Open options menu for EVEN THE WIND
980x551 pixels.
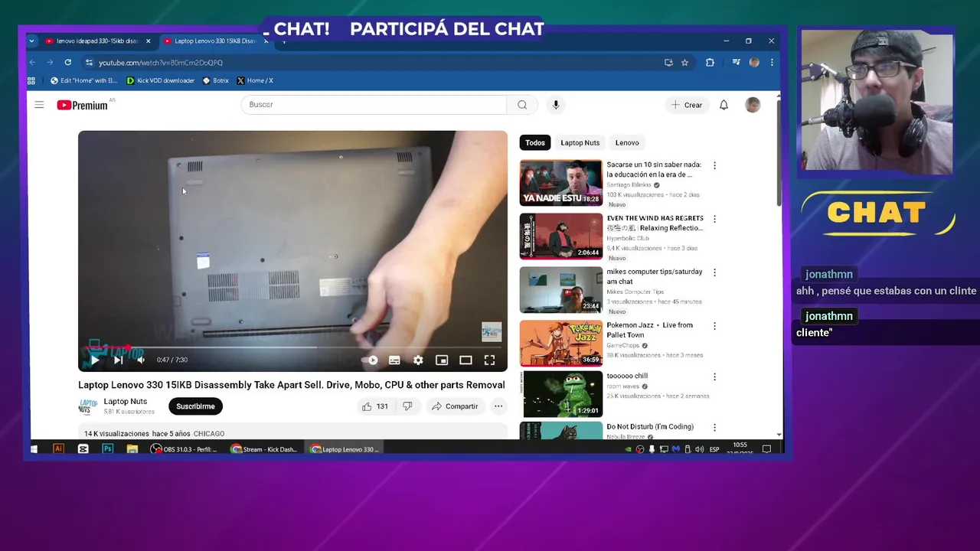[x=714, y=219]
